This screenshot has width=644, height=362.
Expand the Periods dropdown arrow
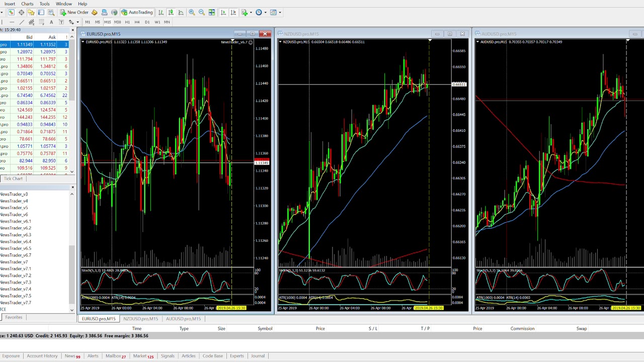266,12
